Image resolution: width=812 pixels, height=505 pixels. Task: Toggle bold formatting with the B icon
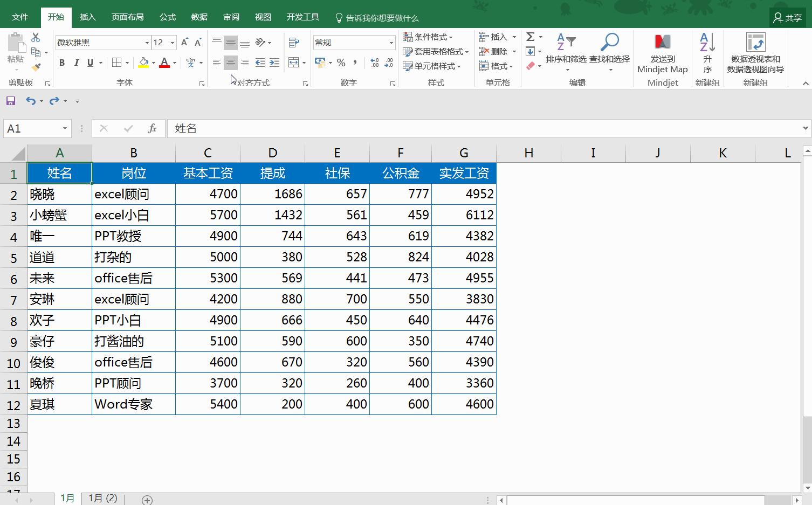tap(61, 63)
